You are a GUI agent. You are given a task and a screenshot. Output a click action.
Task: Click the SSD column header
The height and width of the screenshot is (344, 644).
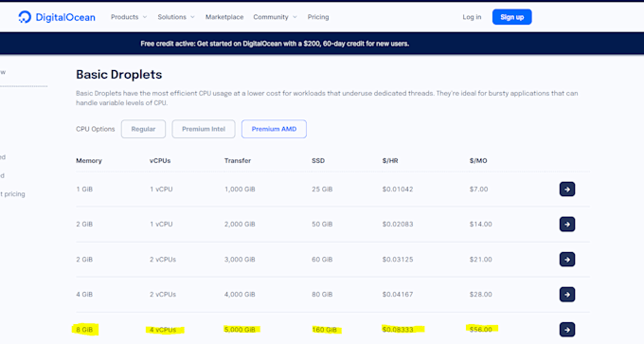pyautogui.click(x=318, y=161)
